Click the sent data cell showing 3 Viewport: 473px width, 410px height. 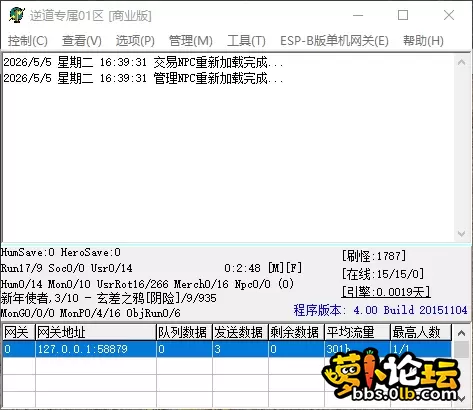click(240, 349)
